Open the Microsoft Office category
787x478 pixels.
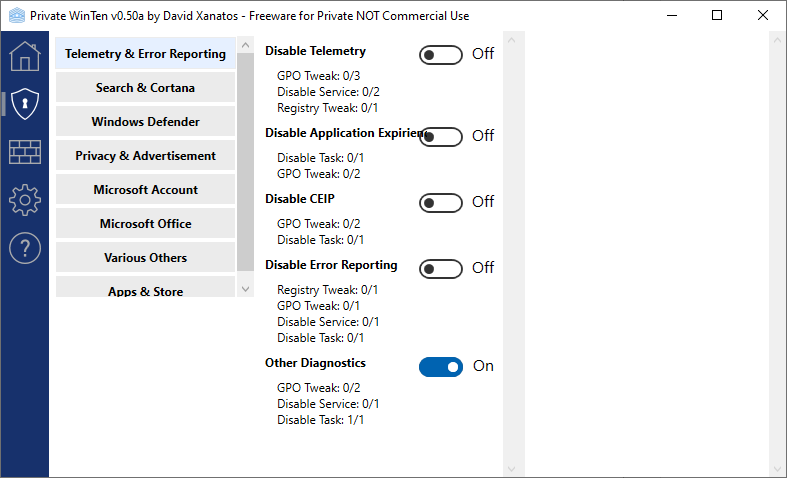point(146,224)
